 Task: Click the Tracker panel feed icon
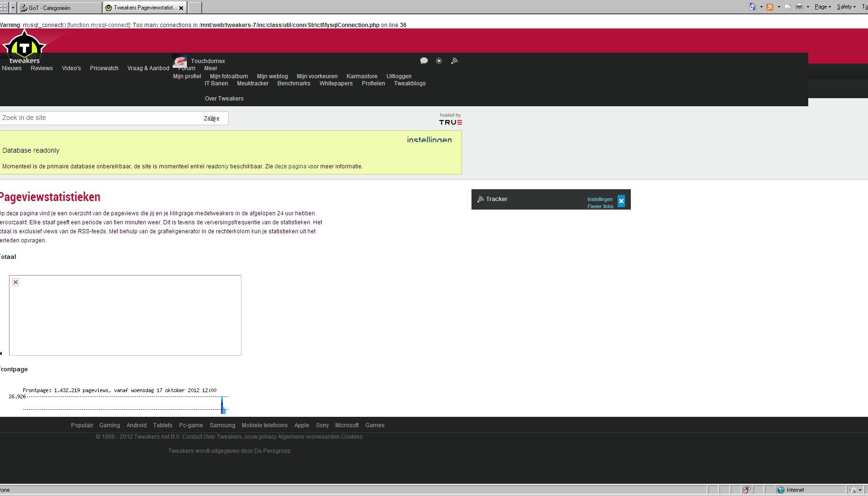(x=480, y=199)
